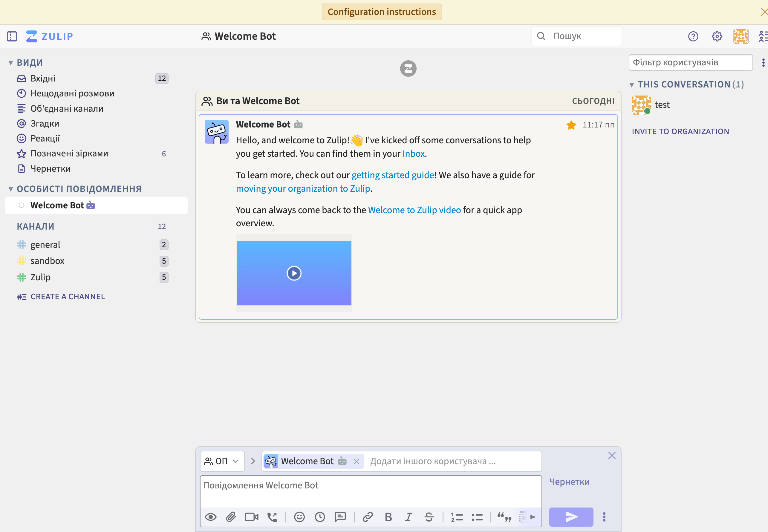Collapse the ВИДИ section

(11, 63)
